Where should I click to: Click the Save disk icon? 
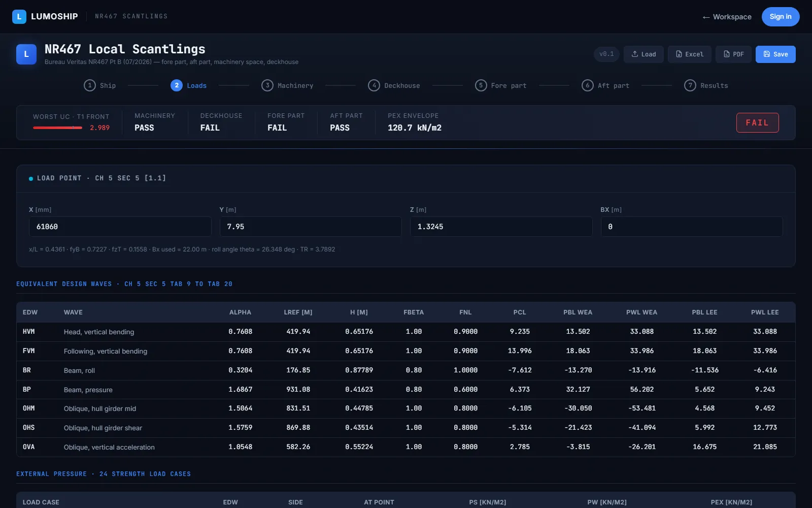point(767,54)
